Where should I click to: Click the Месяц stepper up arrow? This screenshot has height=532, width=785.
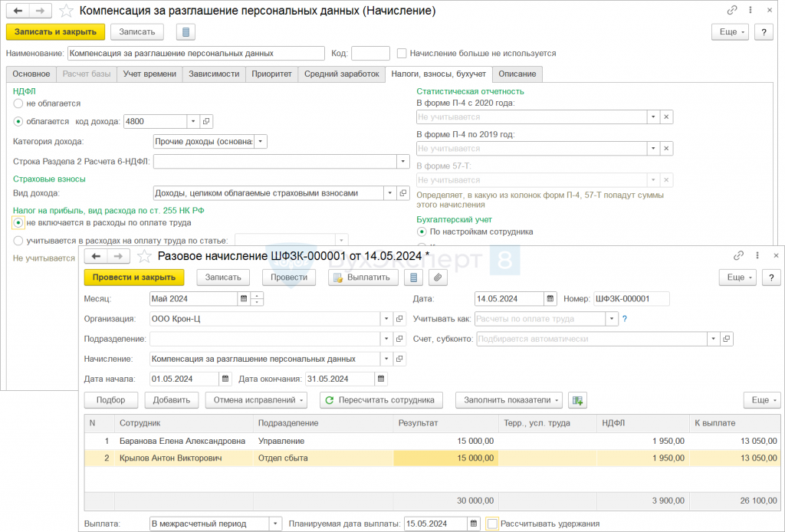coord(257,295)
